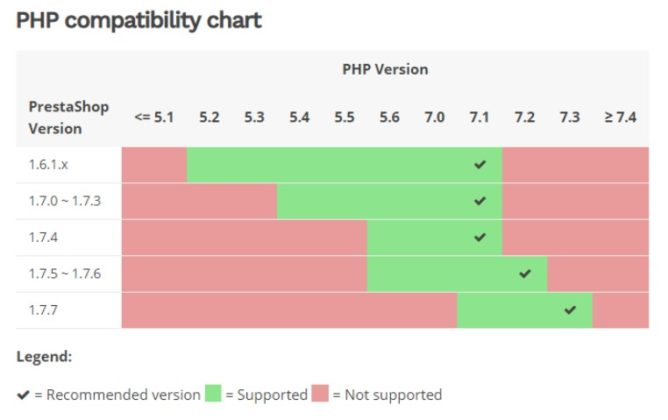Click the PHP Version table header
This screenshot has height=420, width=668.
pyautogui.click(x=384, y=69)
